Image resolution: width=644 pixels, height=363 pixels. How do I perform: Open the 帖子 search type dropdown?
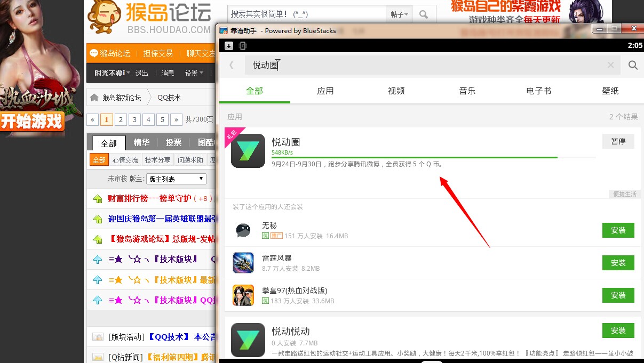[x=400, y=14]
